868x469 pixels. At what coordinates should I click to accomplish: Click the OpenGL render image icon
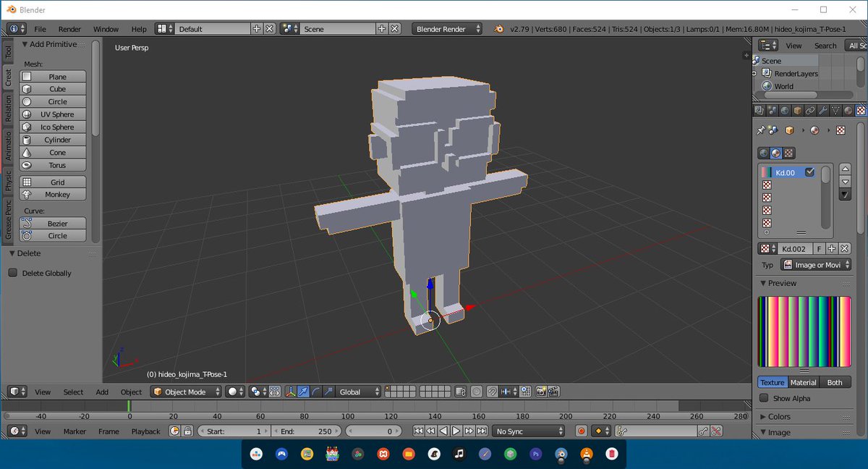click(x=541, y=392)
